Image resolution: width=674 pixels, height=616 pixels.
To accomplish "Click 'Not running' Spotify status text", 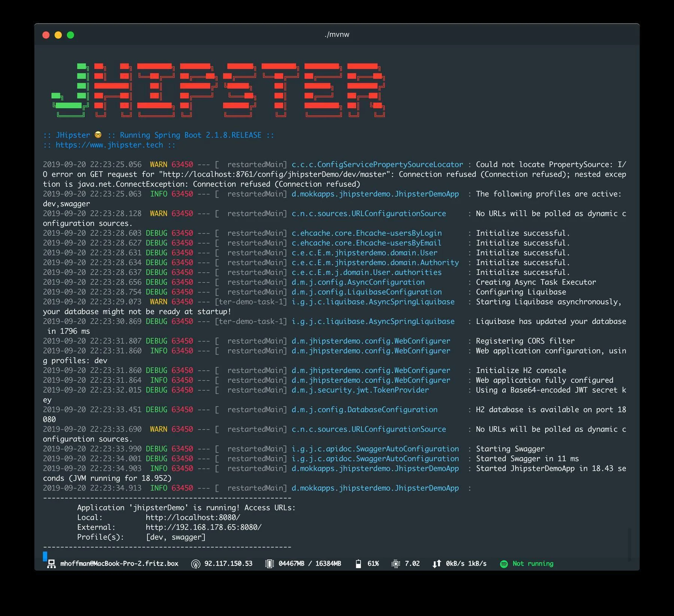I will 533,564.
